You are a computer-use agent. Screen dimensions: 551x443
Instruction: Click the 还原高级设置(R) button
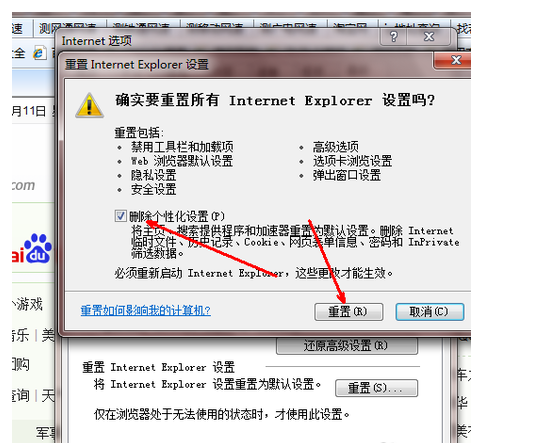point(347,346)
